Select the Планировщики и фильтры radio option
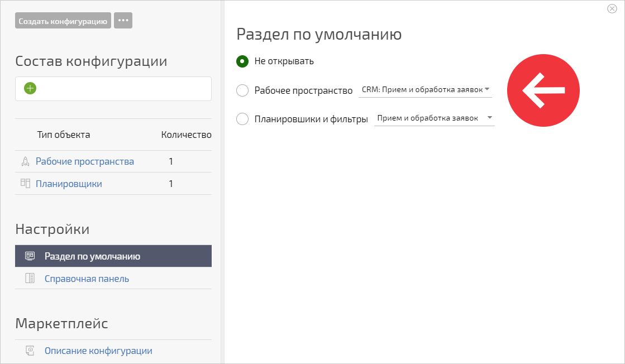This screenshot has width=625, height=364. 242,119
